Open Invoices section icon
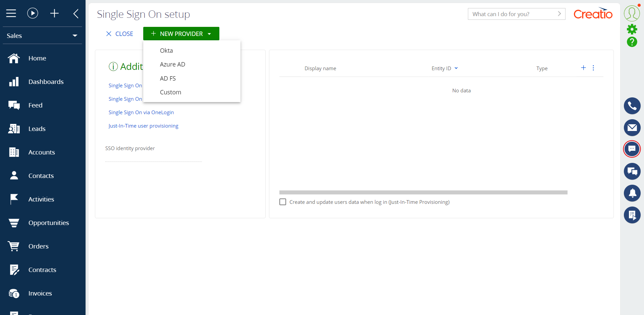Screen dimensions: 644x315 click(14, 293)
